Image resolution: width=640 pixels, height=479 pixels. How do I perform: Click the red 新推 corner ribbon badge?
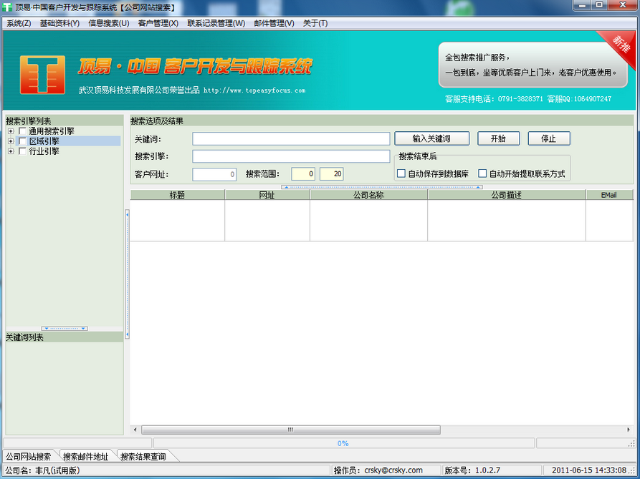pyautogui.click(x=622, y=44)
